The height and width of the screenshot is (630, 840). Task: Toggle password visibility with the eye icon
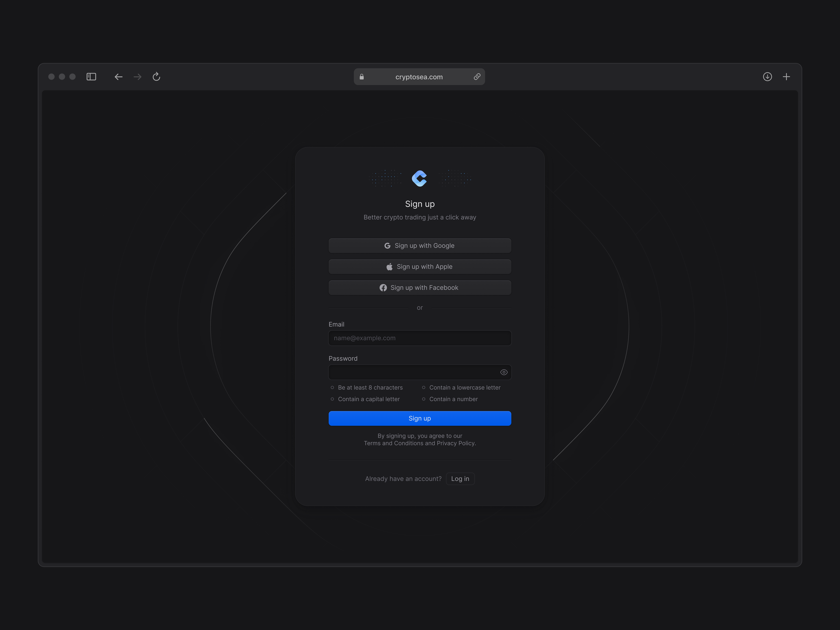[x=504, y=372]
